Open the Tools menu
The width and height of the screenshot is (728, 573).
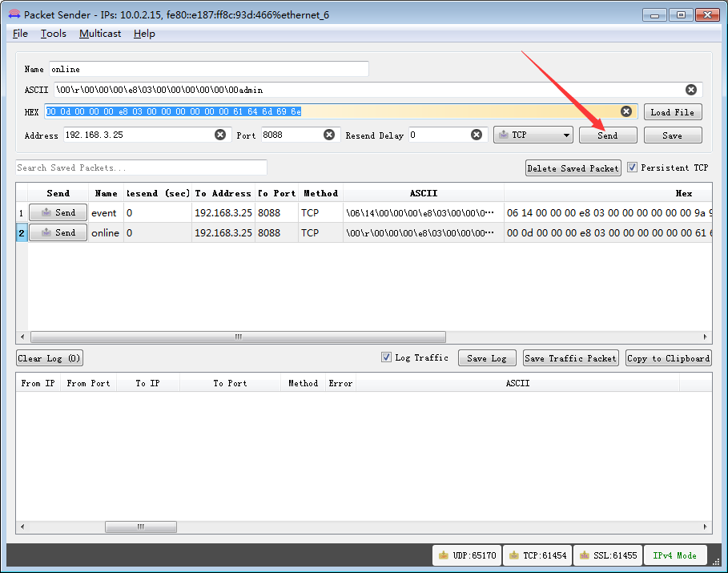54,34
